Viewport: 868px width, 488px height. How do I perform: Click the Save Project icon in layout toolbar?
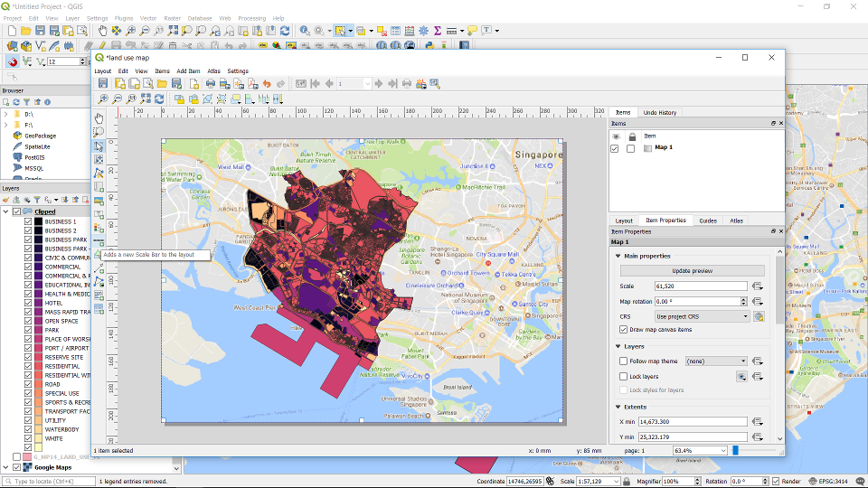pyautogui.click(x=104, y=84)
